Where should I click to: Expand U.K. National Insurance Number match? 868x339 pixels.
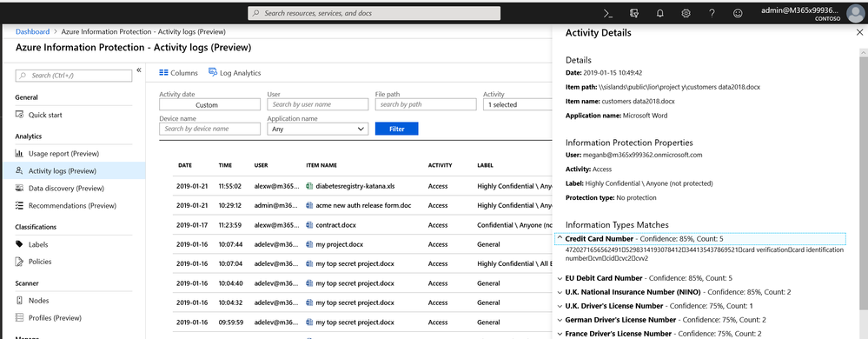560,292
